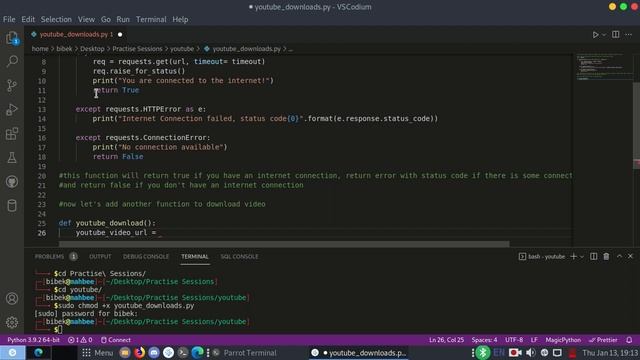Click 'Practise Sessions' breadcrumb
640x360 pixels.
(x=137, y=49)
